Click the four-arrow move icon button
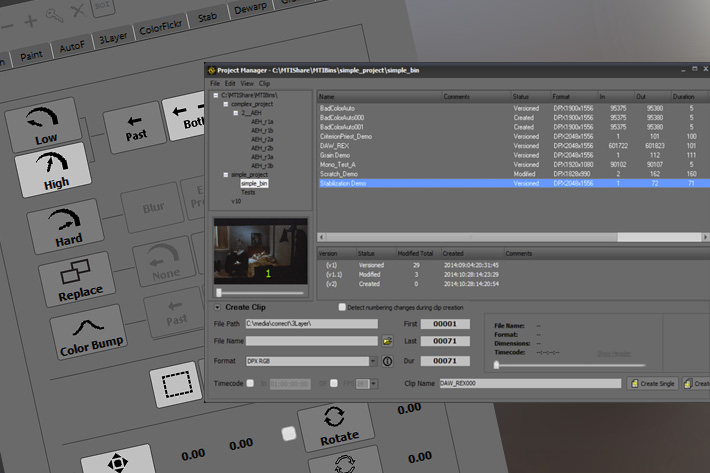 click(118, 462)
